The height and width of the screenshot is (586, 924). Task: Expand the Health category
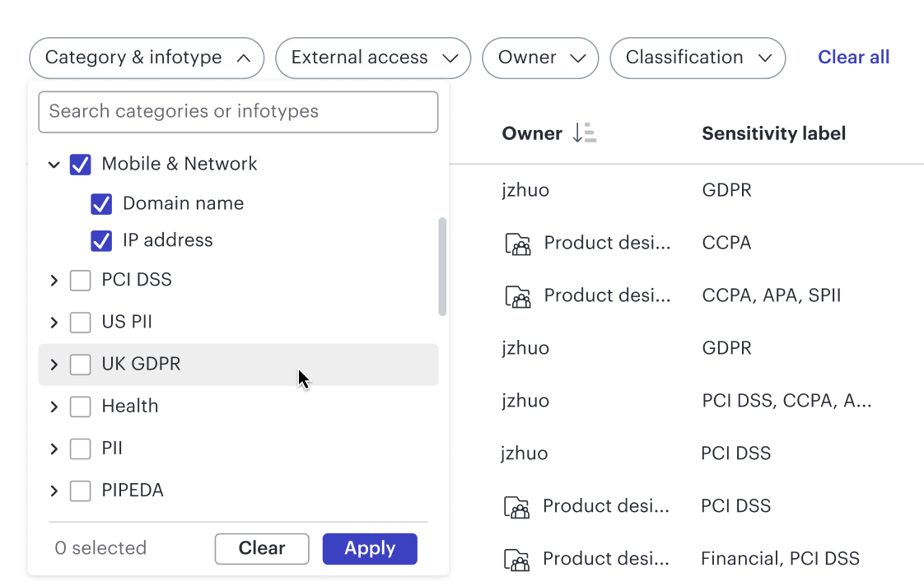click(54, 407)
